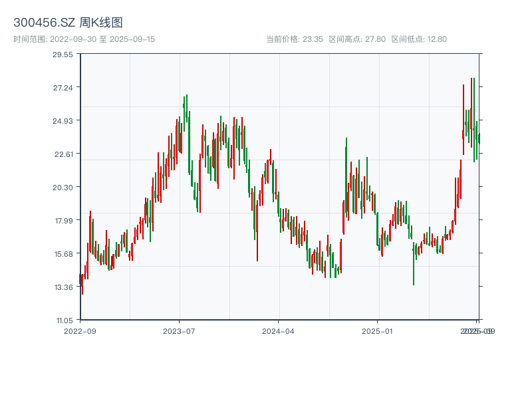Click y-axis value 13.36
Viewport: 532px width, 399px height.
(64, 287)
